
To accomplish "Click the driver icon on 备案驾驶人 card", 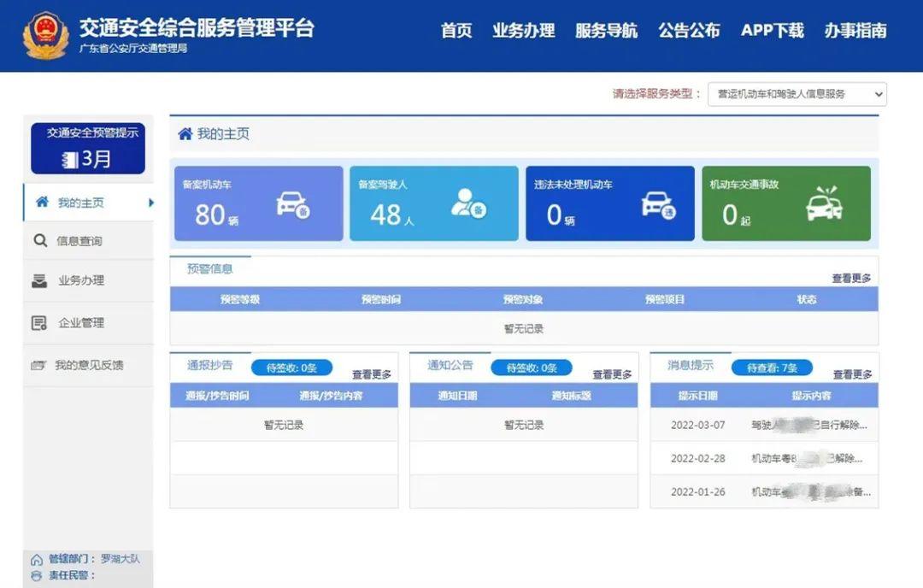I will pos(468,203).
